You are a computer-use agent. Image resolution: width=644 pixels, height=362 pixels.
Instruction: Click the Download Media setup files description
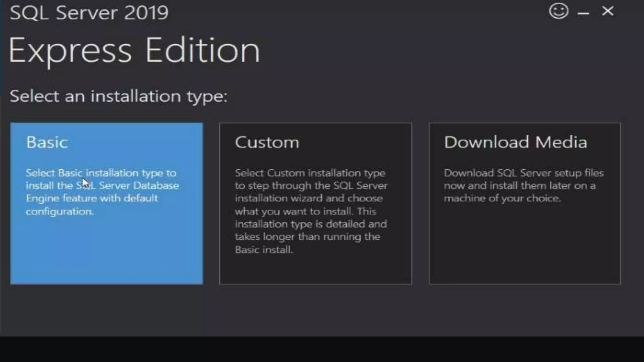click(x=524, y=186)
